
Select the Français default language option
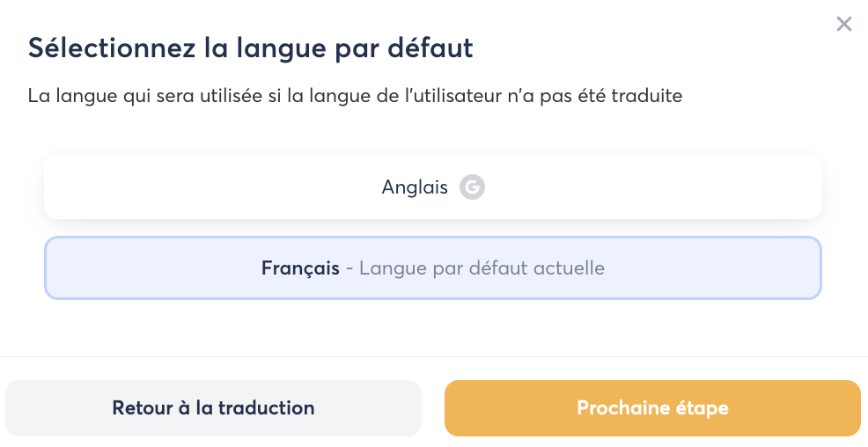[432, 268]
